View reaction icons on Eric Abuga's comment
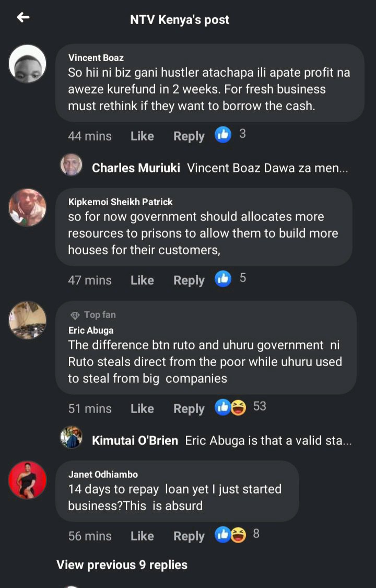This screenshot has height=588, width=376. [230, 407]
